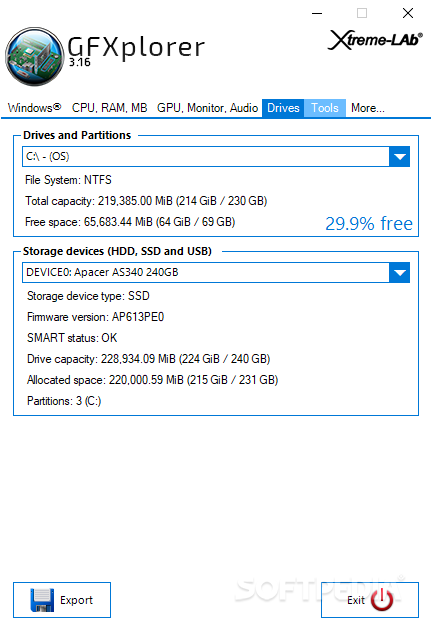Click the File System: NTFS line

[68, 180]
